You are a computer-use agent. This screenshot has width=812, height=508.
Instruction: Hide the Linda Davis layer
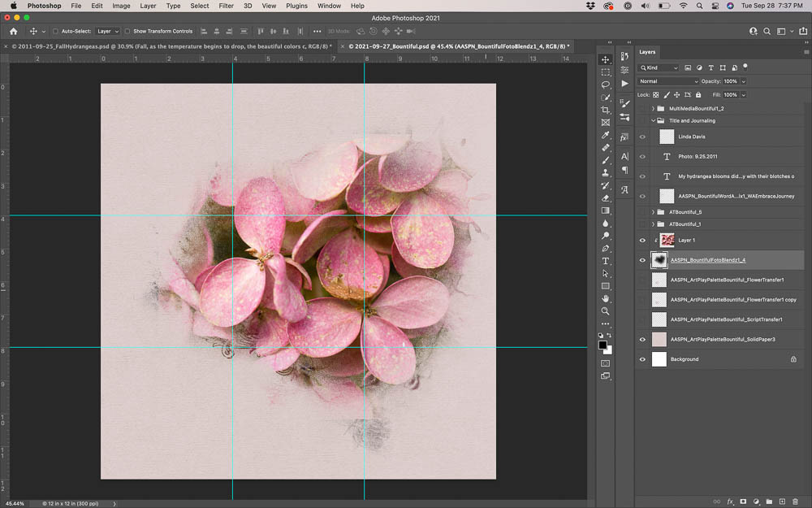pos(642,137)
